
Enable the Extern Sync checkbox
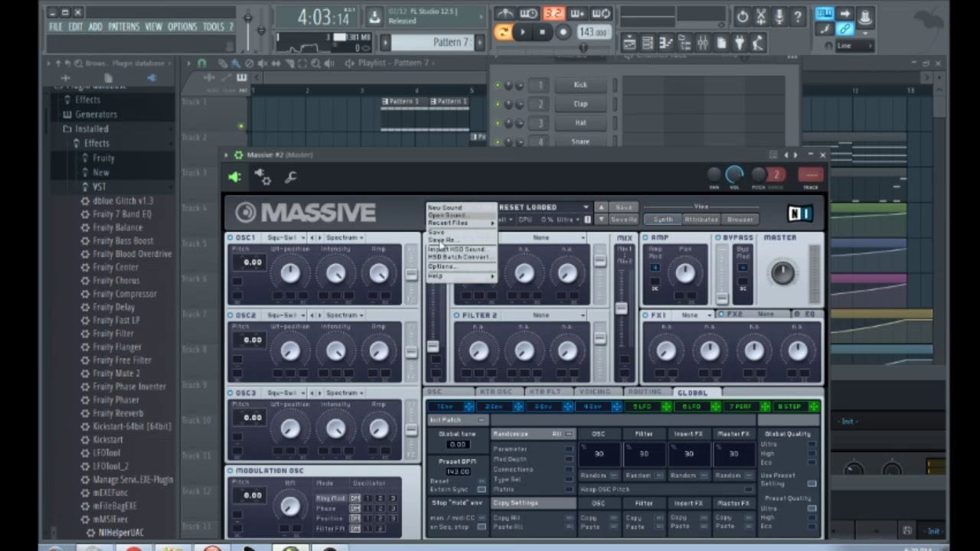[482, 490]
